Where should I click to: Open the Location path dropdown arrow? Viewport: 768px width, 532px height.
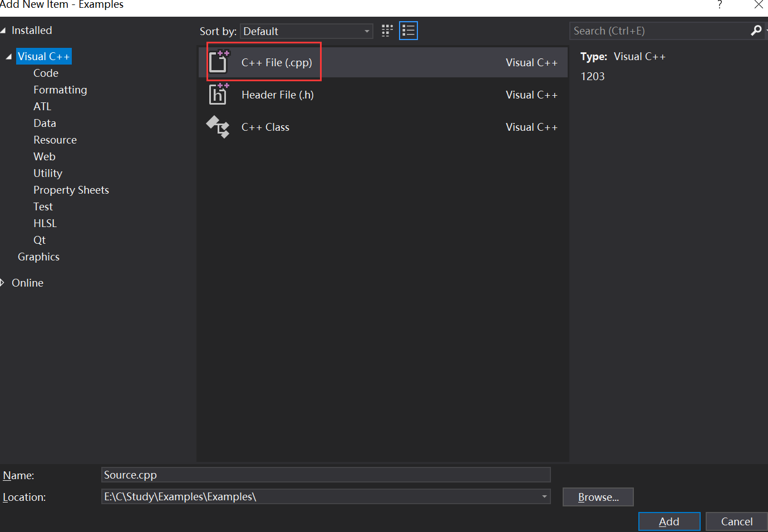point(544,496)
